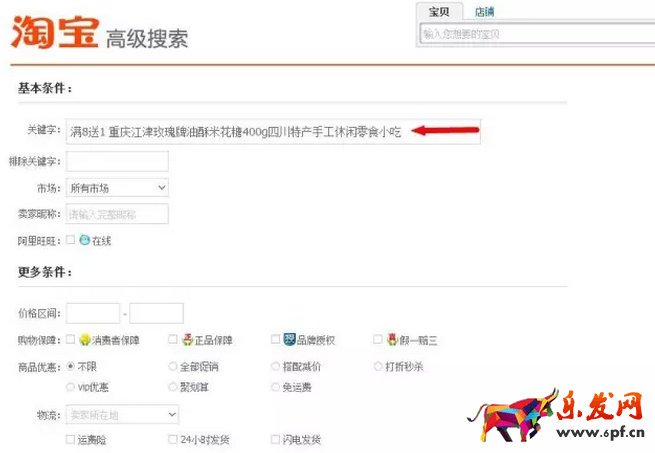Tick the 阿里旺旺 在线 checkbox
655x453 pixels.
[71, 240]
